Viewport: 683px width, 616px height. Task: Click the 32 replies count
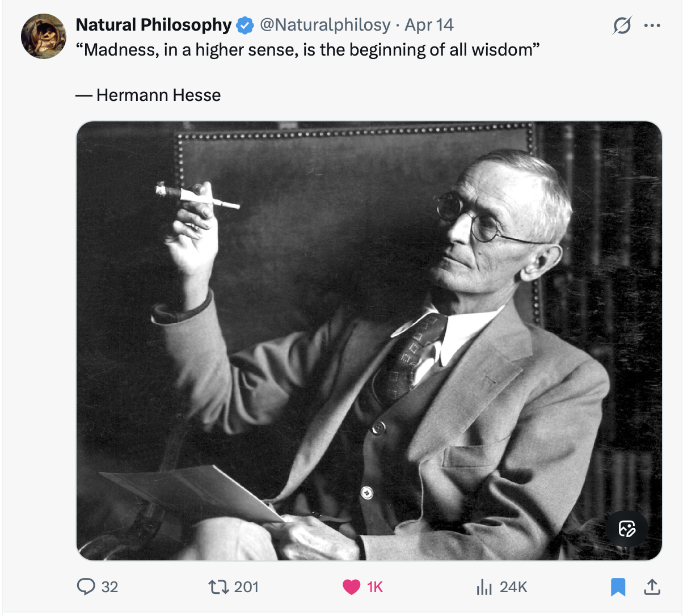109,587
